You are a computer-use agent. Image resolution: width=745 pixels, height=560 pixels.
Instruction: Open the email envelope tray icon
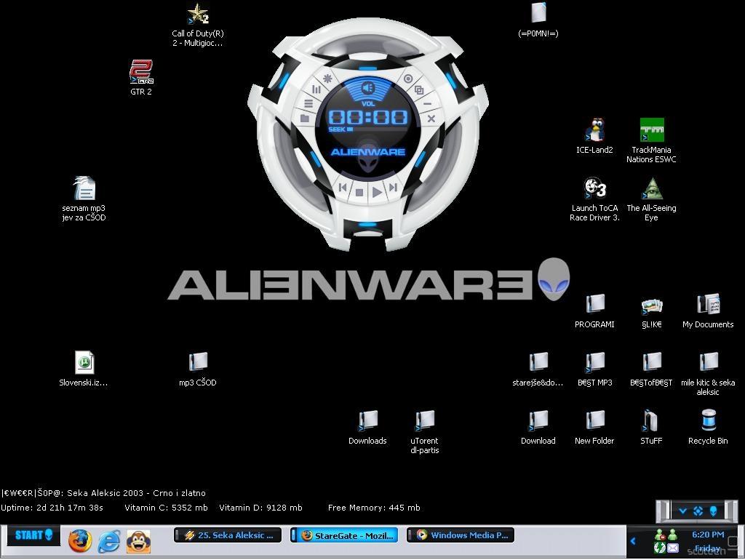click(673, 548)
